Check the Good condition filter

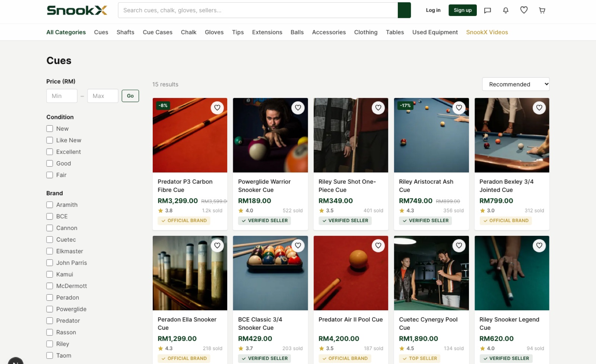pyautogui.click(x=50, y=163)
